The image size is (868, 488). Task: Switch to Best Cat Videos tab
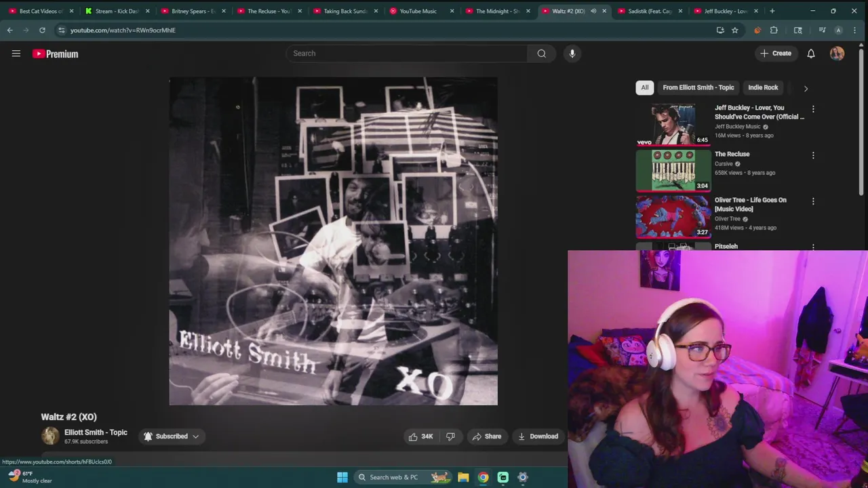[41, 11]
